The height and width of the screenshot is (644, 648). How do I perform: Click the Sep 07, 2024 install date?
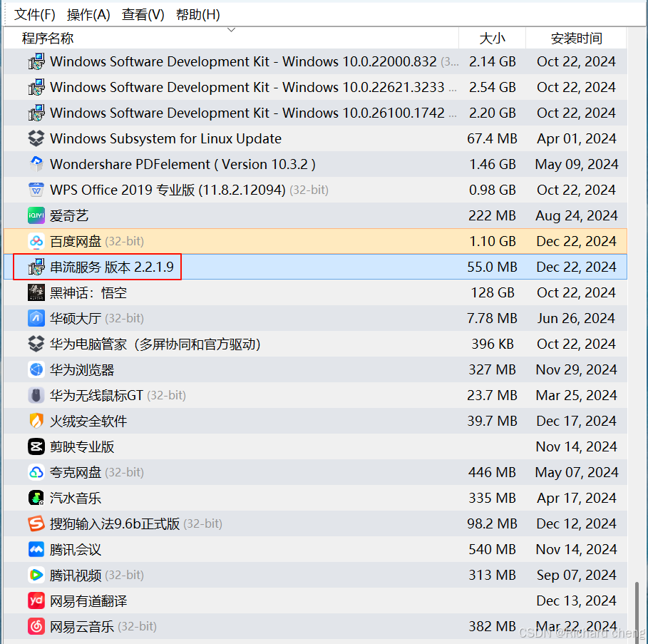[x=576, y=575]
